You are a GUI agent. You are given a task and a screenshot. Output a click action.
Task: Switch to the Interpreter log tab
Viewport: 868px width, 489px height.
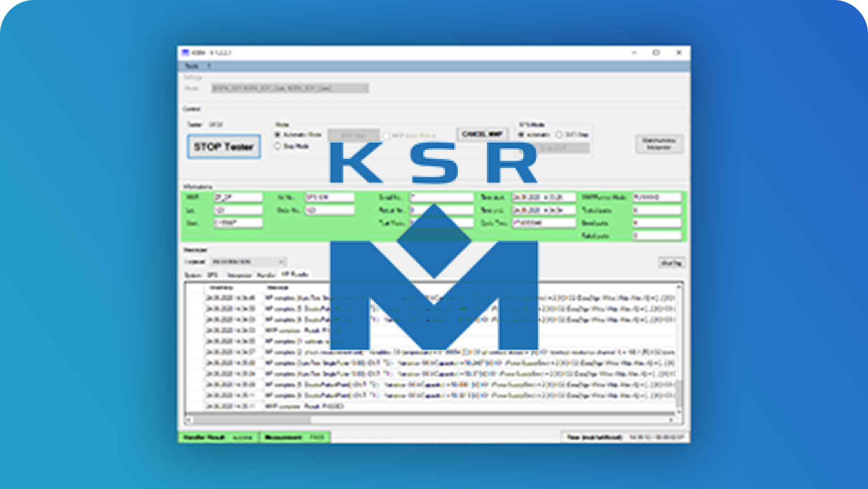point(239,275)
